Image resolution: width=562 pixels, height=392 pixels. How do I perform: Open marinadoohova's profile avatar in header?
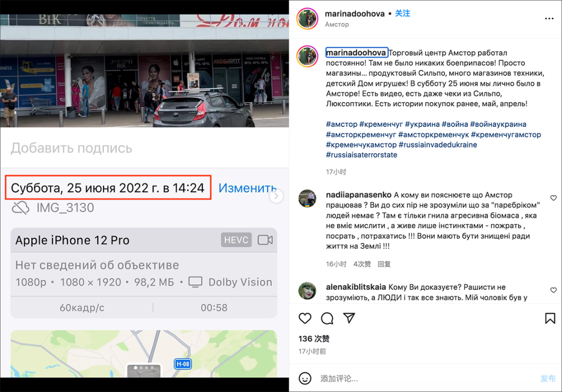point(307,19)
